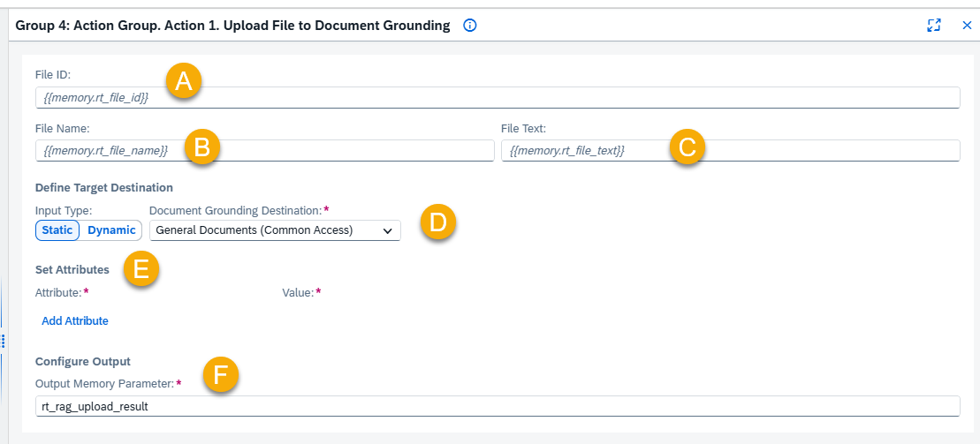Click the 'File Name:' label
The height and width of the screenshot is (444, 980).
point(63,127)
